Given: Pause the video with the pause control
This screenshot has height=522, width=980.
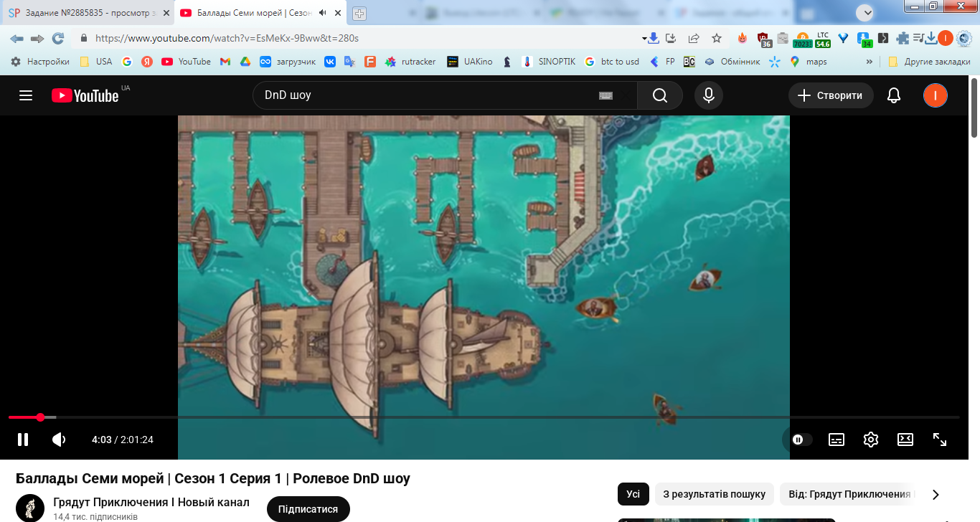Looking at the screenshot, I should (23, 440).
